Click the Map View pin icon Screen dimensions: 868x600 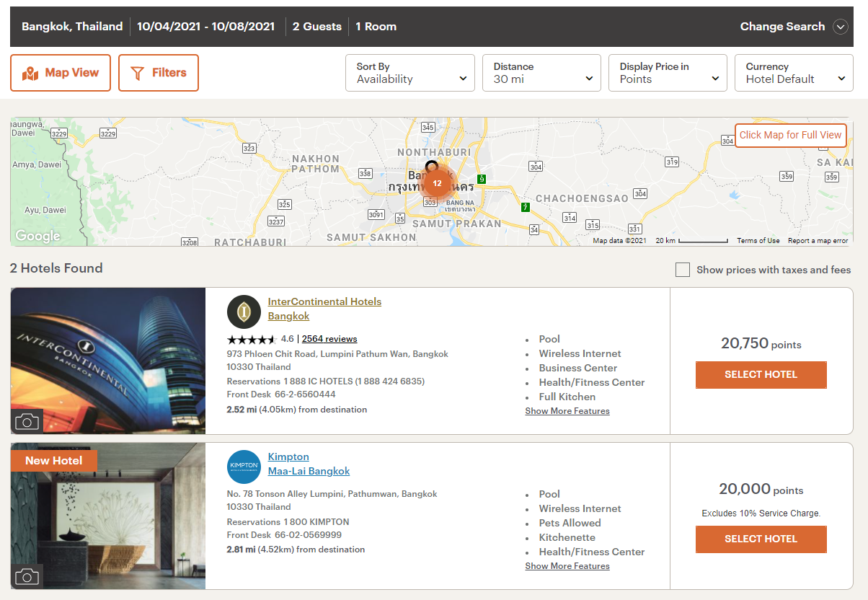pyautogui.click(x=30, y=74)
